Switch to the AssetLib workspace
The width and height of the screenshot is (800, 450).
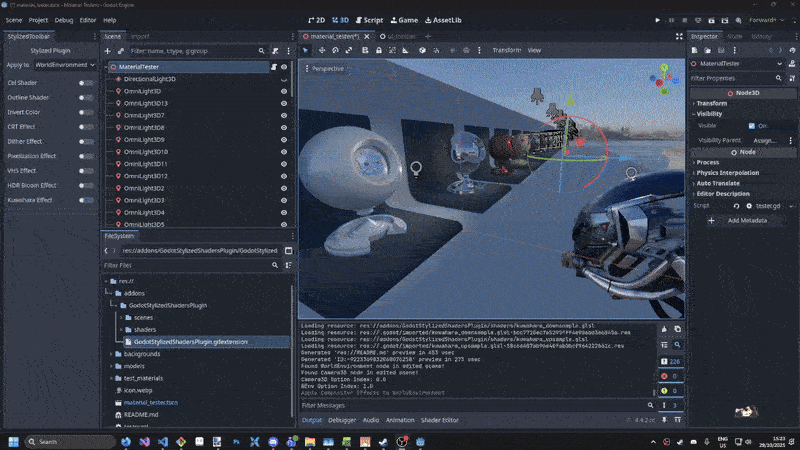[443, 20]
